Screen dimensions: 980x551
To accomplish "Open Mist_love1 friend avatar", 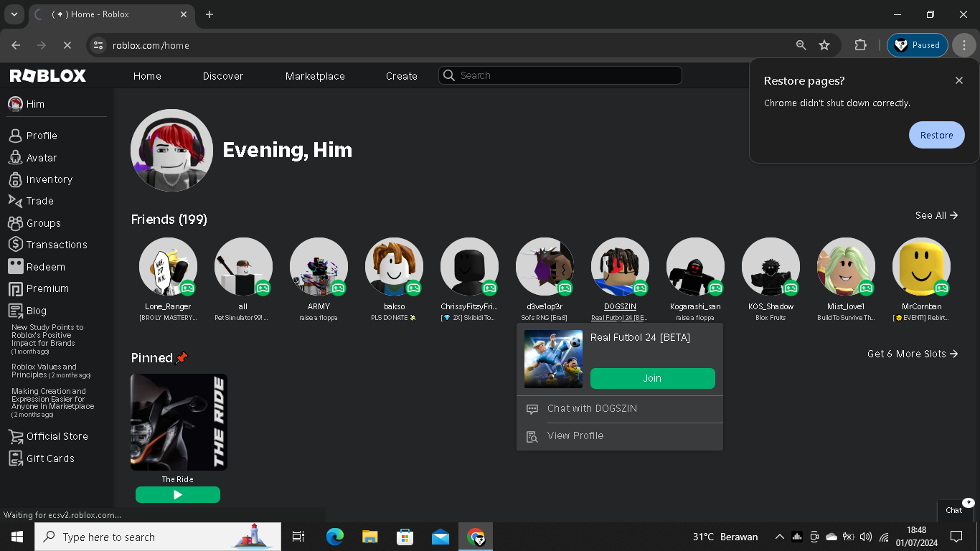I will (846, 266).
